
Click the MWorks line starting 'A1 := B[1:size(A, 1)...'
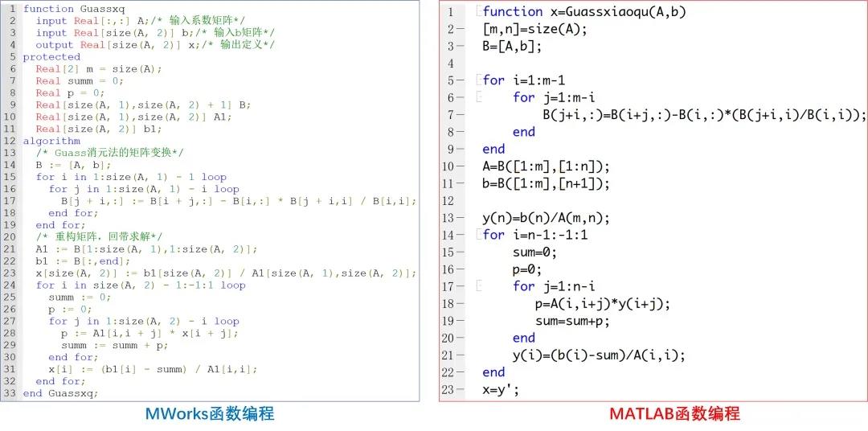click(x=147, y=248)
